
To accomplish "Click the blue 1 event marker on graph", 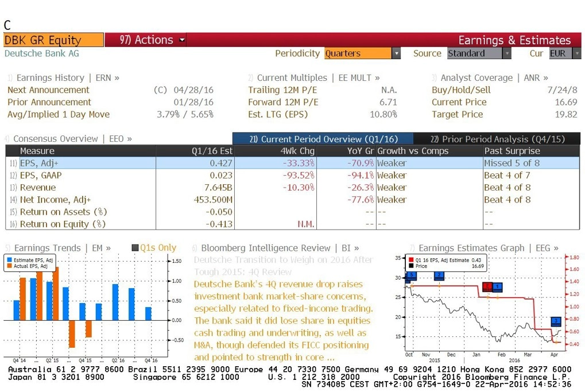I will coord(497,287).
